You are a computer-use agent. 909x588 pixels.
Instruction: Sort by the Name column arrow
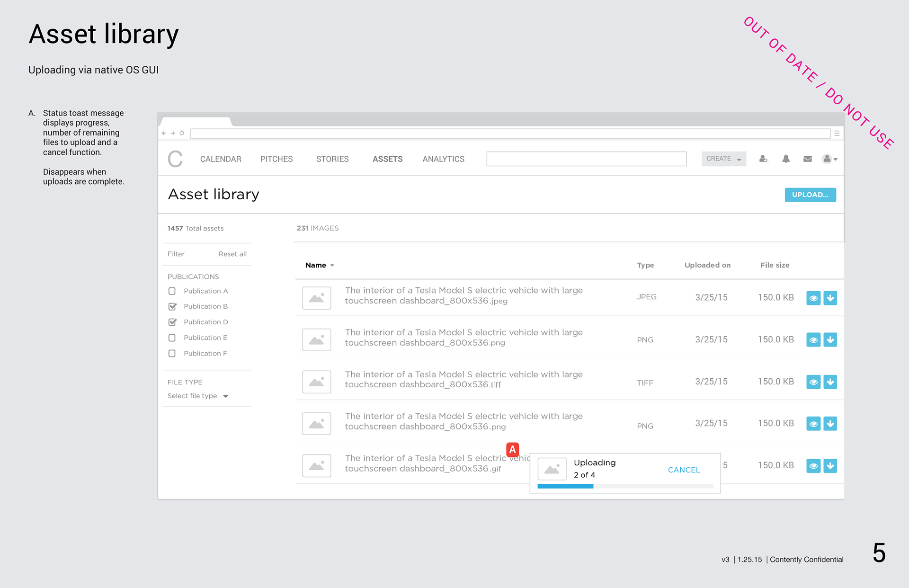coord(332,266)
